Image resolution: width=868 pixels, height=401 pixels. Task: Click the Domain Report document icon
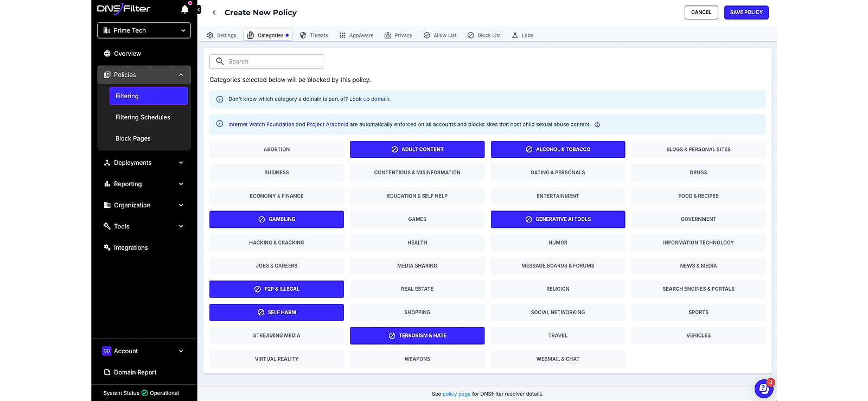(107, 372)
